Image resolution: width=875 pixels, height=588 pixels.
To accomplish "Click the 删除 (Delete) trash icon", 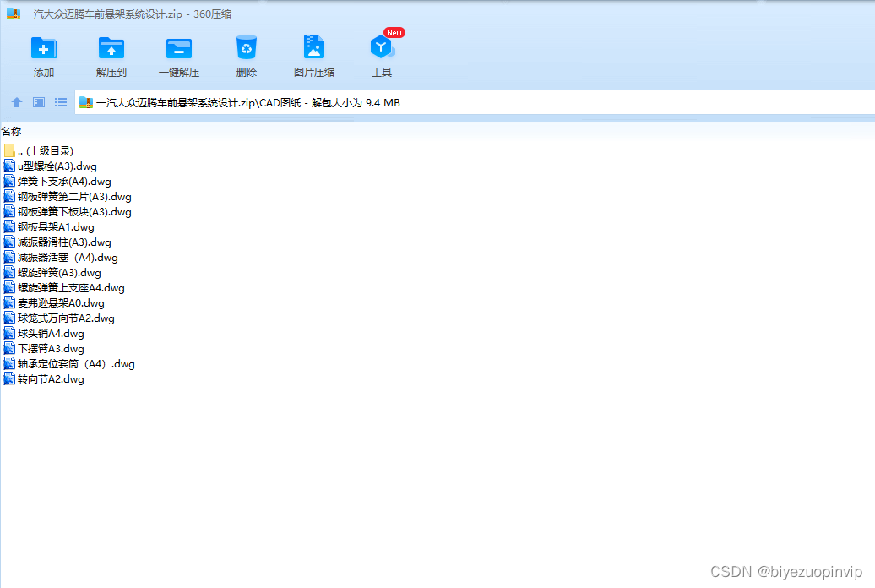I will tap(246, 48).
